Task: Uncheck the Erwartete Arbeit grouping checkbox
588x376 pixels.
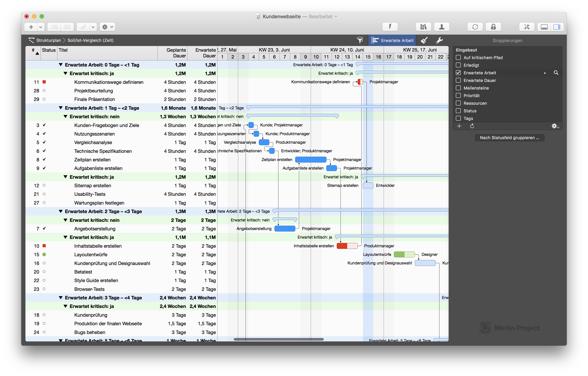Action: (458, 73)
